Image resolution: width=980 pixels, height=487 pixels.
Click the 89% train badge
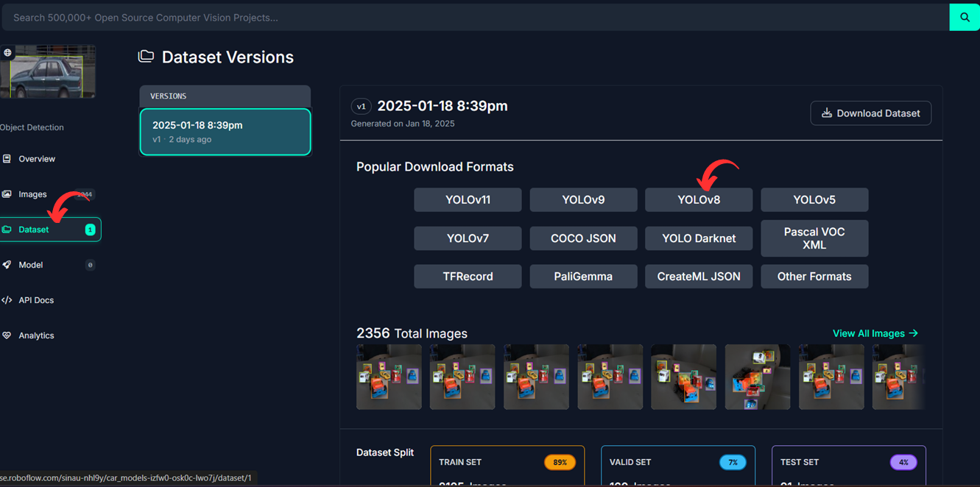[x=560, y=463]
